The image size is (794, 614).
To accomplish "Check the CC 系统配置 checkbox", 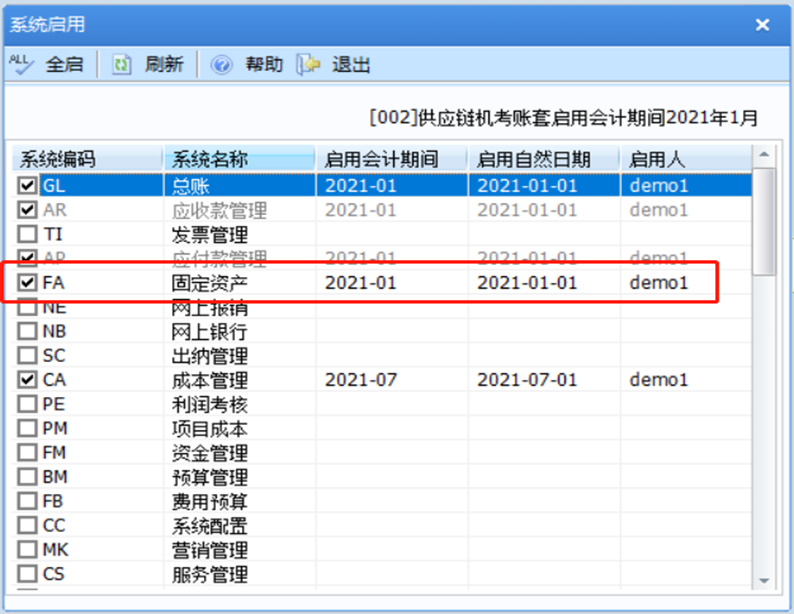I will point(27,525).
